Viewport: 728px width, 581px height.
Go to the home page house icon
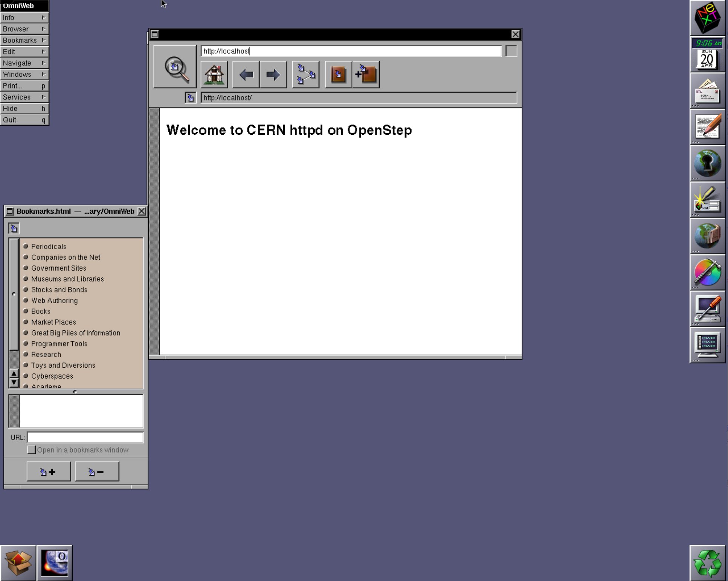point(214,75)
